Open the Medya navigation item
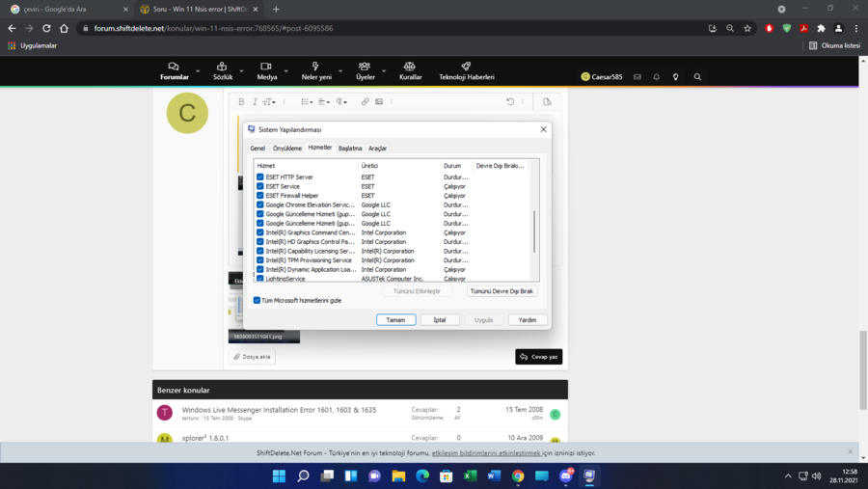The width and height of the screenshot is (868, 489). [x=267, y=70]
